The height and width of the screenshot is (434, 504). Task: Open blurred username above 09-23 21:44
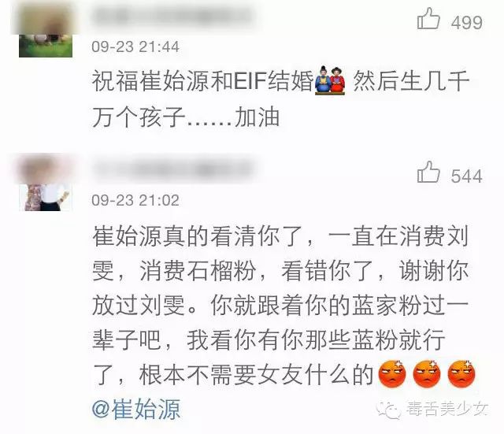[x=173, y=16]
